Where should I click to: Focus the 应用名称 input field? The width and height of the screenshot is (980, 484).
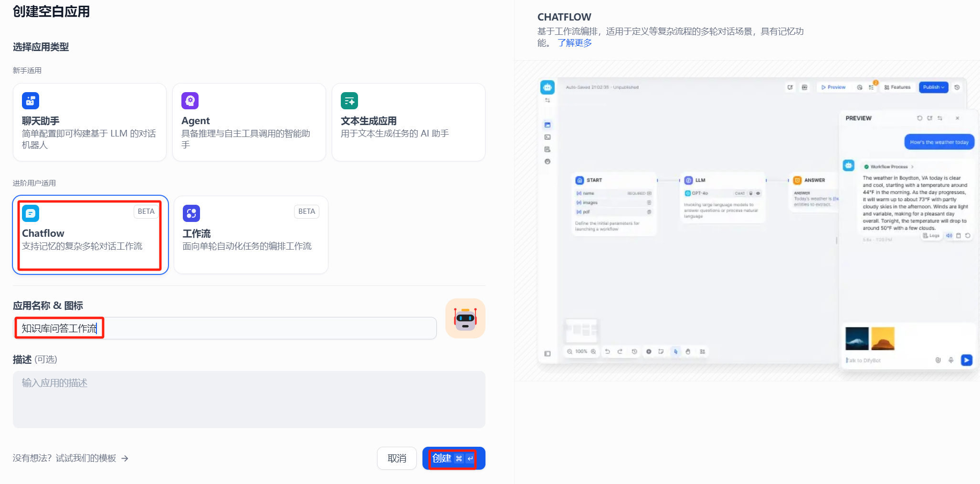[x=225, y=328]
